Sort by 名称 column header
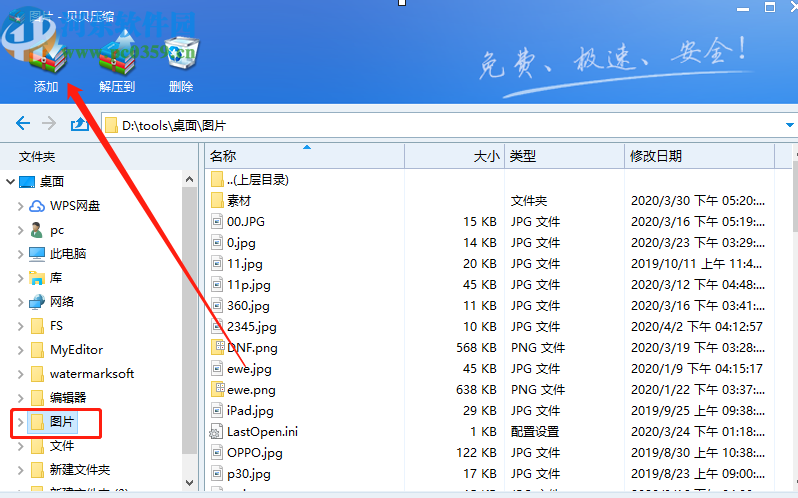798x498 pixels. pos(304,156)
